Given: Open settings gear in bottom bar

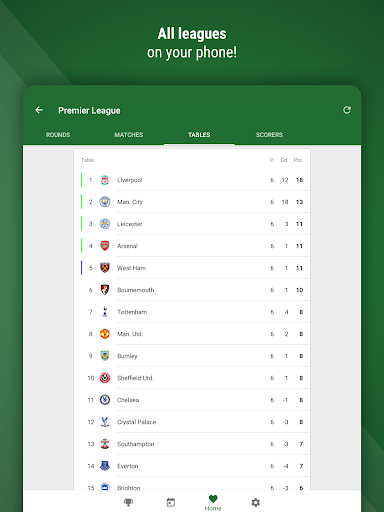Looking at the screenshot, I should pos(255,502).
